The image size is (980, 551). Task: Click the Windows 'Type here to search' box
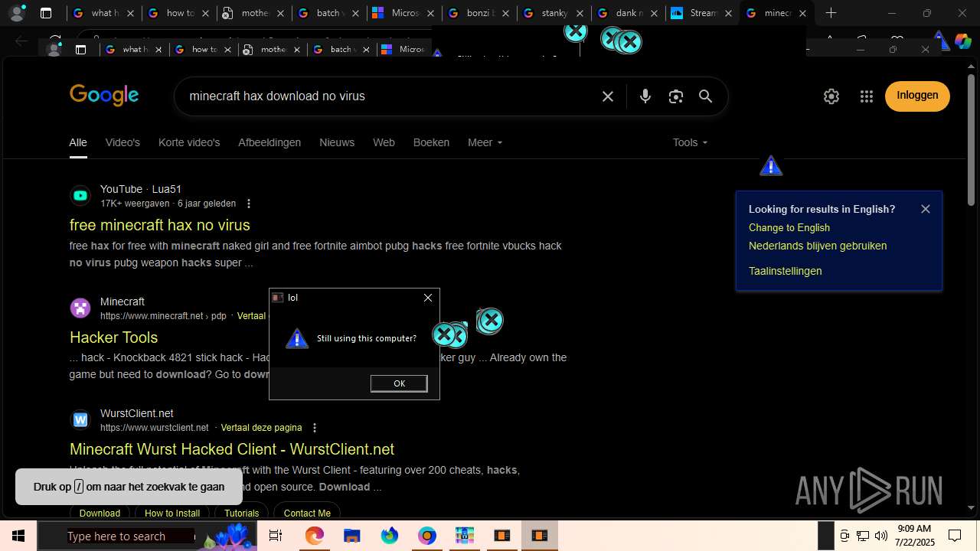pos(115,536)
